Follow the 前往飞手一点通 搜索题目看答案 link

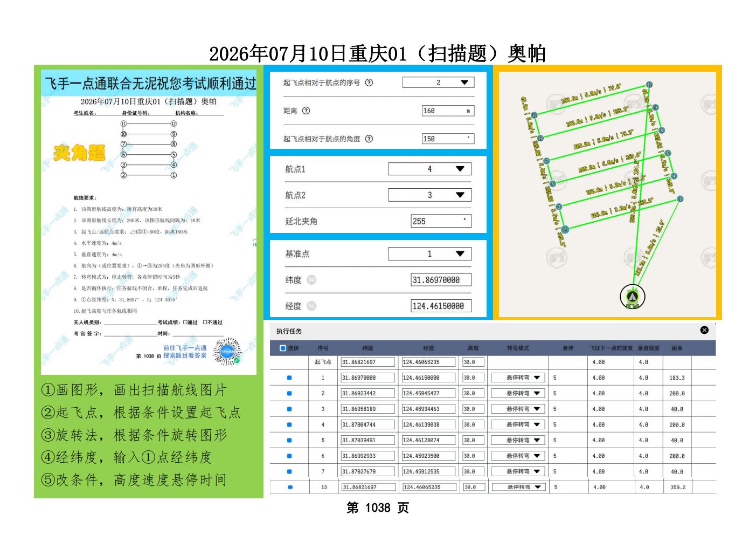[x=185, y=352]
